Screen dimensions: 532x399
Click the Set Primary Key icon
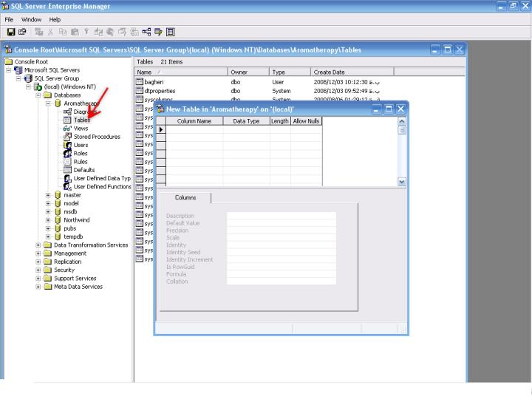86,32
